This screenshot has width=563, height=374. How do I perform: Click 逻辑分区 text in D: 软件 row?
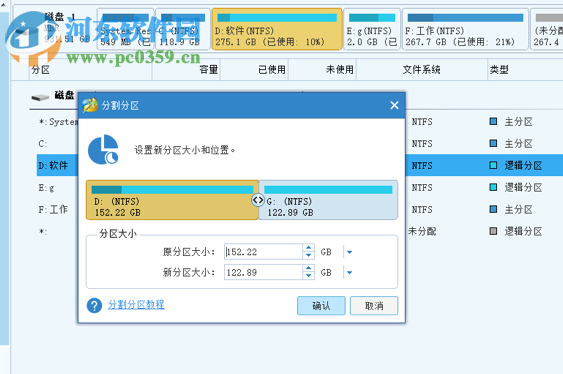click(x=523, y=165)
